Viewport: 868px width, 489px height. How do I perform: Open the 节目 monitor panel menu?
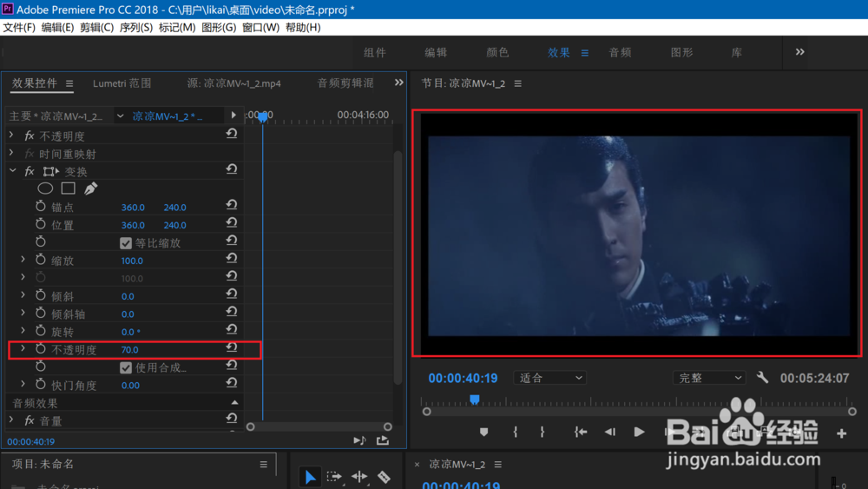pyautogui.click(x=518, y=83)
